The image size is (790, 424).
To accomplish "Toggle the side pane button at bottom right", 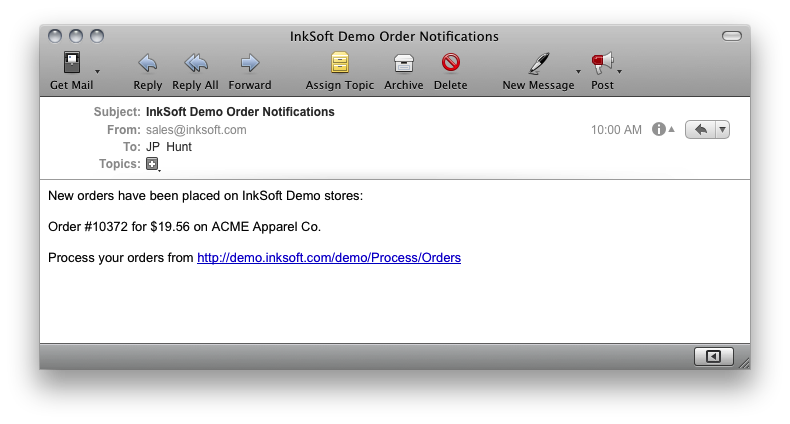I will click(x=713, y=357).
